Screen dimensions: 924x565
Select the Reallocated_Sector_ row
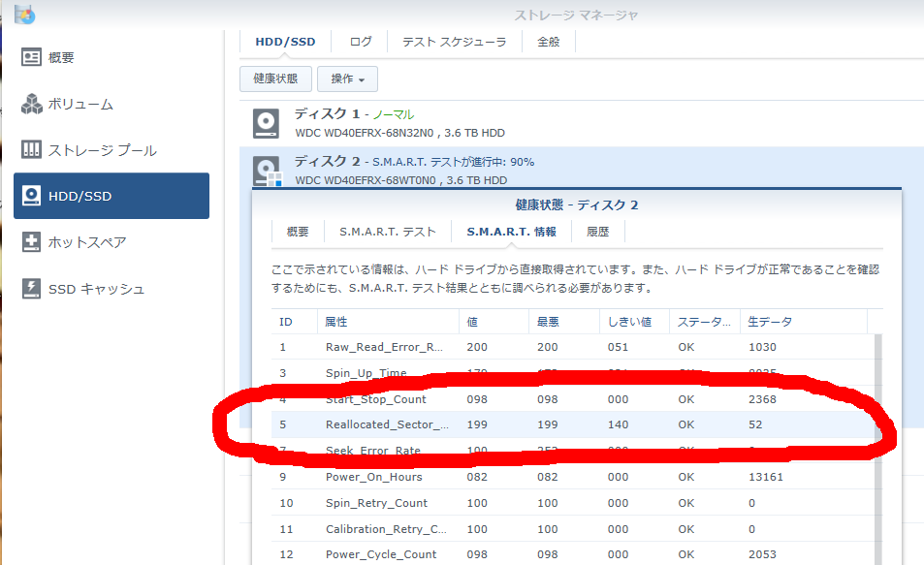573,424
